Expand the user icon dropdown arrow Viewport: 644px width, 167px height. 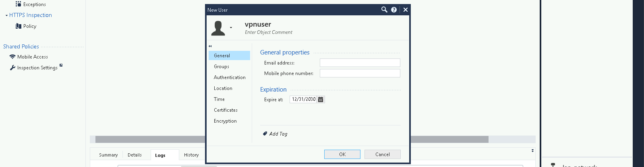[231, 28]
